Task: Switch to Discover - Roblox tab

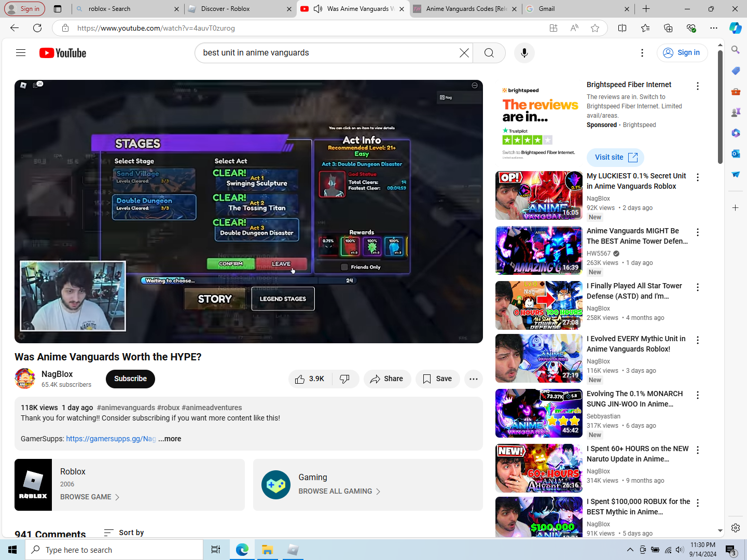Action: click(240, 9)
